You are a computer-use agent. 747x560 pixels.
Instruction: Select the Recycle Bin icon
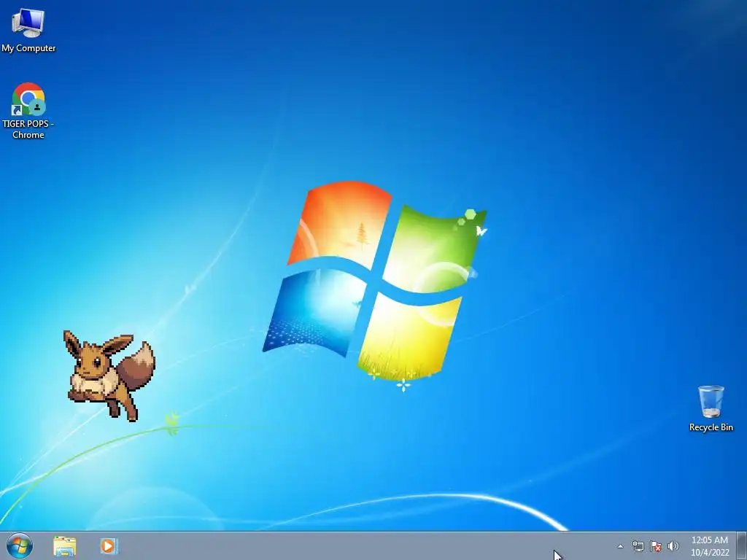point(711,408)
